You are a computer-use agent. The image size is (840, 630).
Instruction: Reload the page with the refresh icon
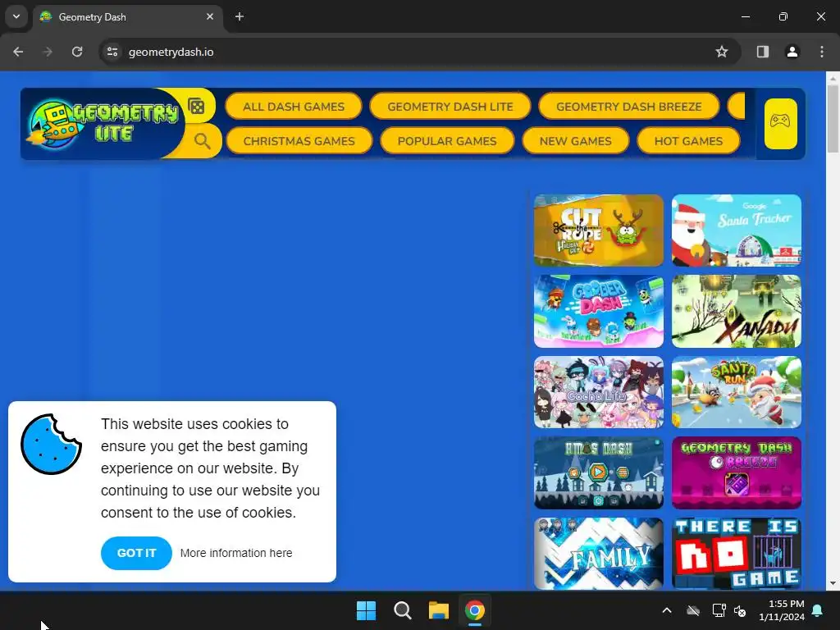77,52
